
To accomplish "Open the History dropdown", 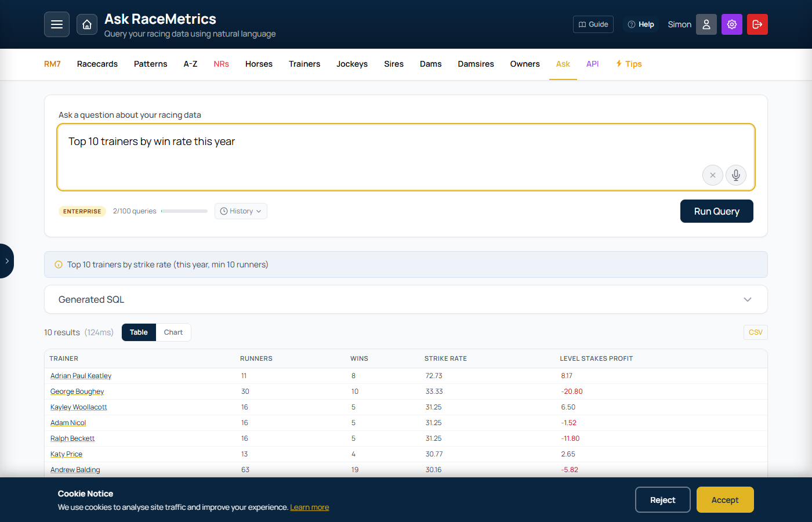I will (x=240, y=211).
